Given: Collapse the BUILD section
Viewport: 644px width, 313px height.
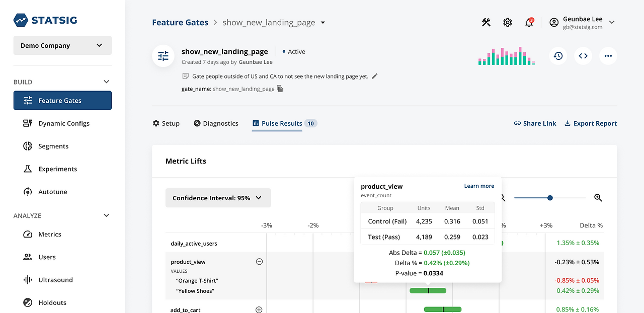Looking at the screenshot, I should [106, 82].
